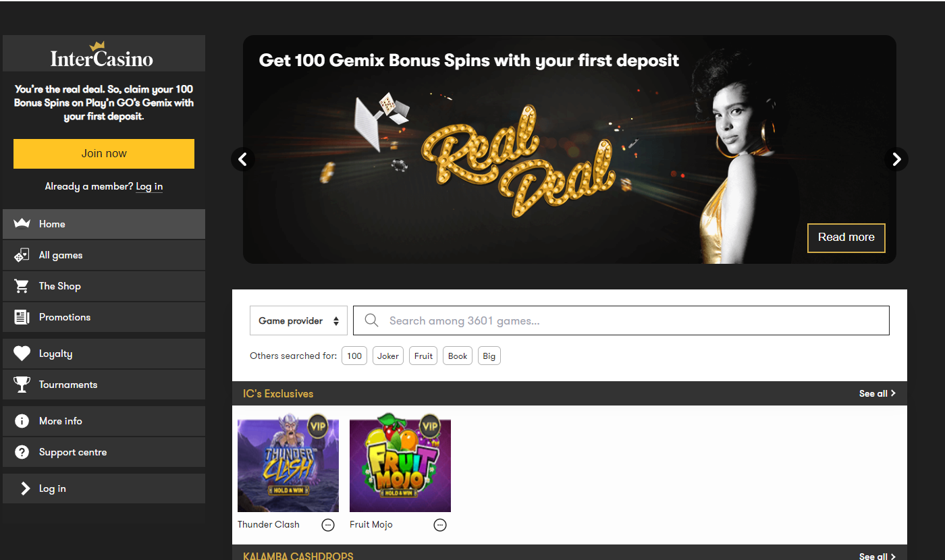Click the Thunder Clash title text

click(x=269, y=524)
